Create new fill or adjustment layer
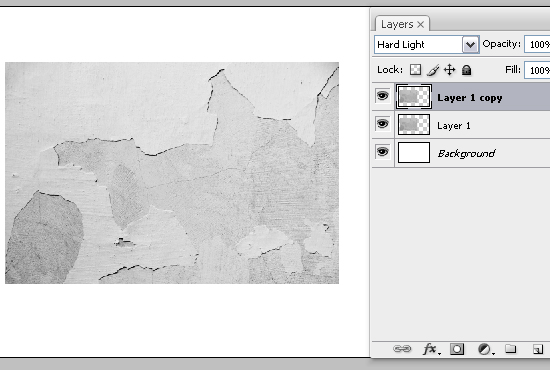This screenshot has height=370, width=550. click(x=485, y=349)
